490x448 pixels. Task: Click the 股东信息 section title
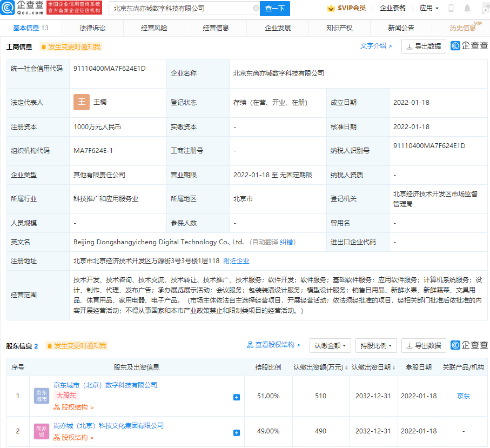pyautogui.click(x=19, y=346)
